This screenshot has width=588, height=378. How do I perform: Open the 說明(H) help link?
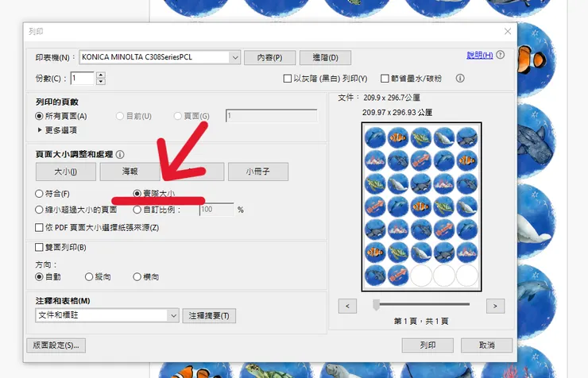[x=480, y=55]
